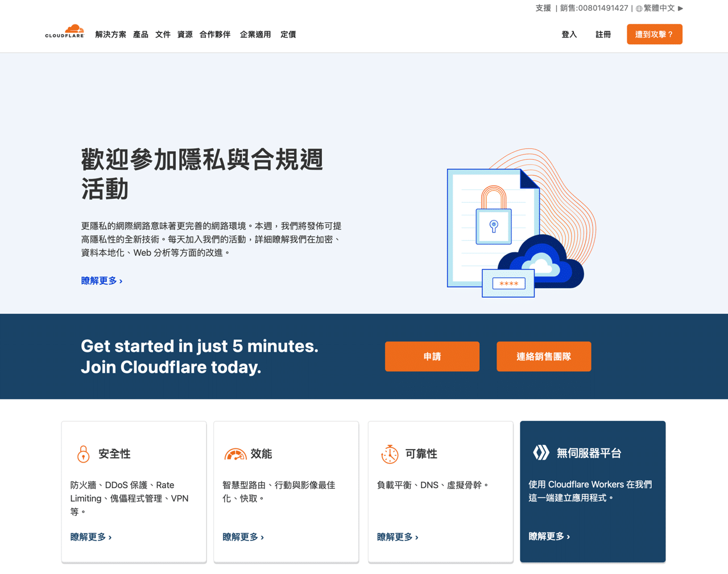Click the privacy document illustration
Screen dimensions: 728x574
(522, 223)
